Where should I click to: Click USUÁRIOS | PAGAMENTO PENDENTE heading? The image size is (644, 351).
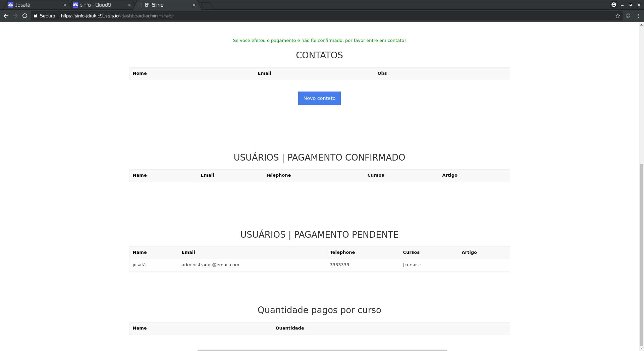[319, 235]
